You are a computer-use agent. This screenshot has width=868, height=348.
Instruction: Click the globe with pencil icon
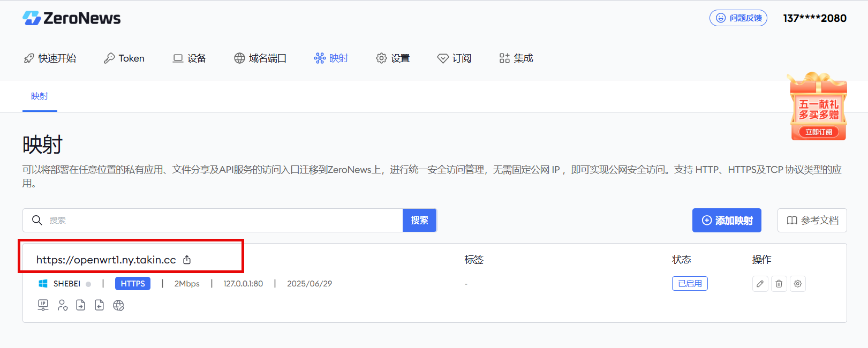[x=118, y=305]
